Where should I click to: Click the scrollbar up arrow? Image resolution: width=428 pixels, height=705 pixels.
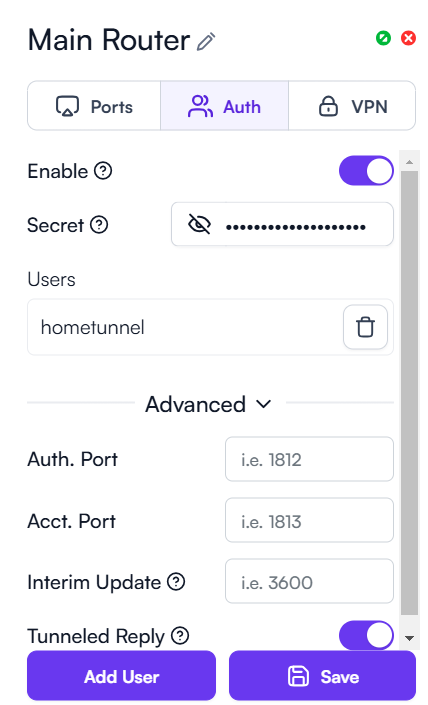[409, 162]
